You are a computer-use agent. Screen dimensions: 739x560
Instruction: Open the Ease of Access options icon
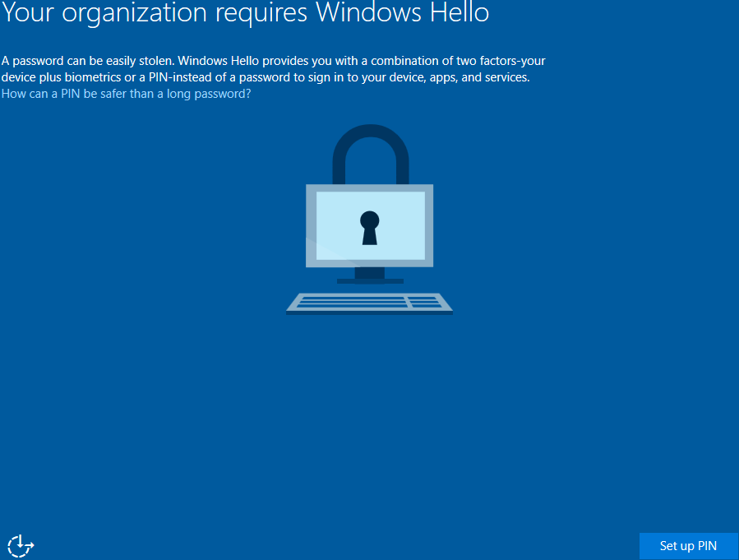pyautogui.click(x=21, y=545)
